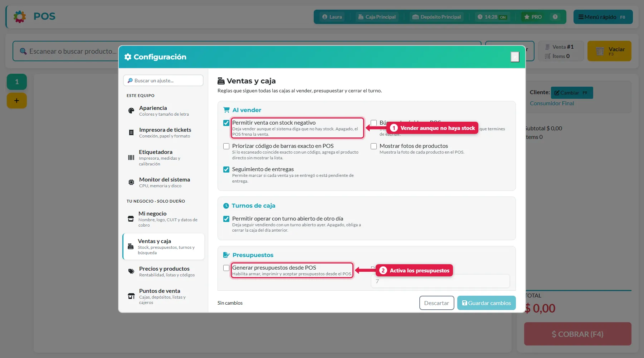Click Cambiar client button
The image size is (644, 358).
pyautogui.click(x=572, y=93)
